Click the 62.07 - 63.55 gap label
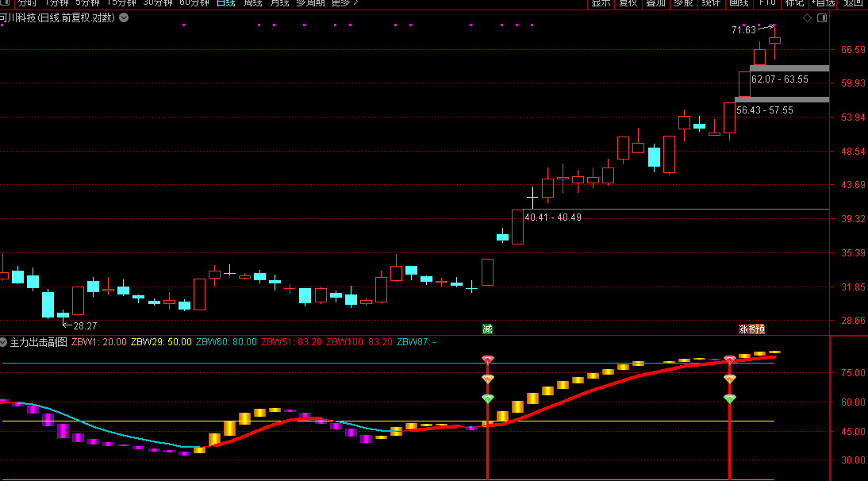Image resolution: width=868 pixels, height=481 pixels. [779, 79]
